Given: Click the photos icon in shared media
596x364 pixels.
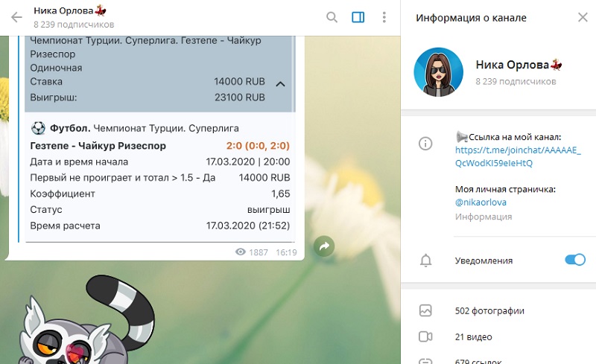Looking at the screenshot, I should click(x=426, y=310).
